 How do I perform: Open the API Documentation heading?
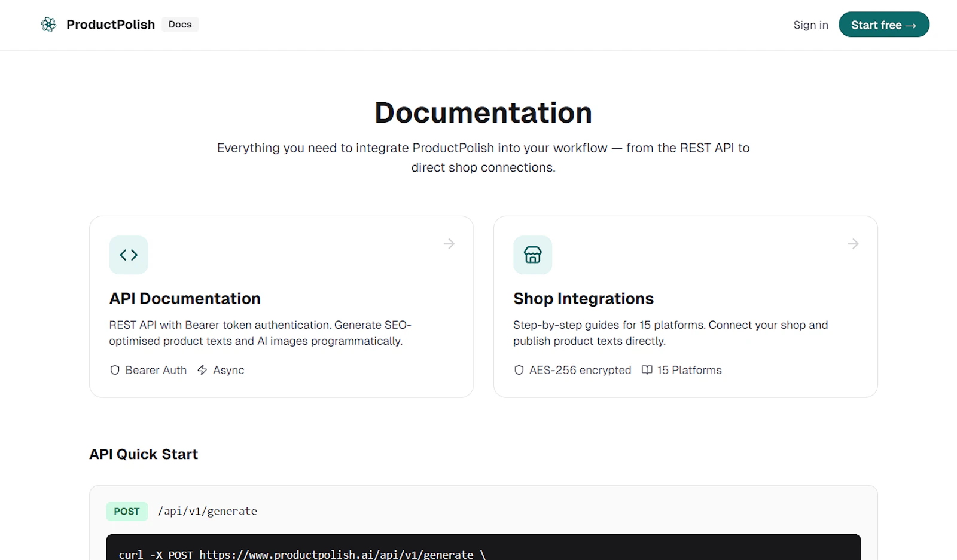tap(185, 298)
